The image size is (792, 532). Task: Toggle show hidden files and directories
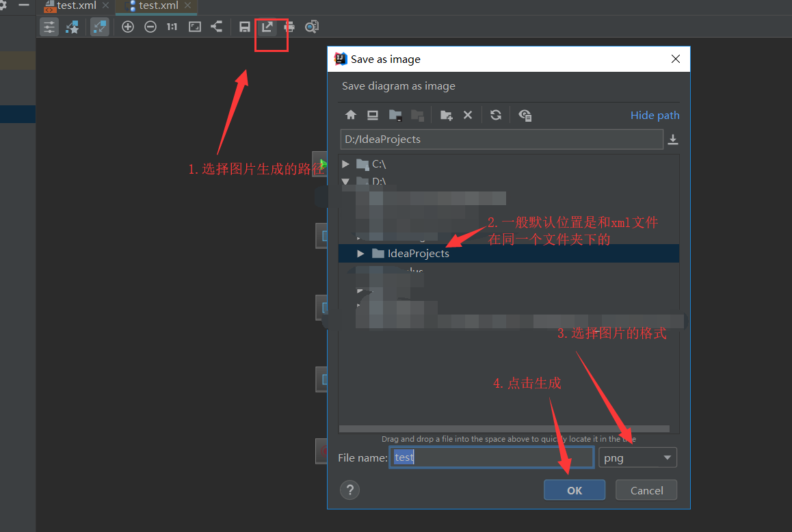(525, 115)
